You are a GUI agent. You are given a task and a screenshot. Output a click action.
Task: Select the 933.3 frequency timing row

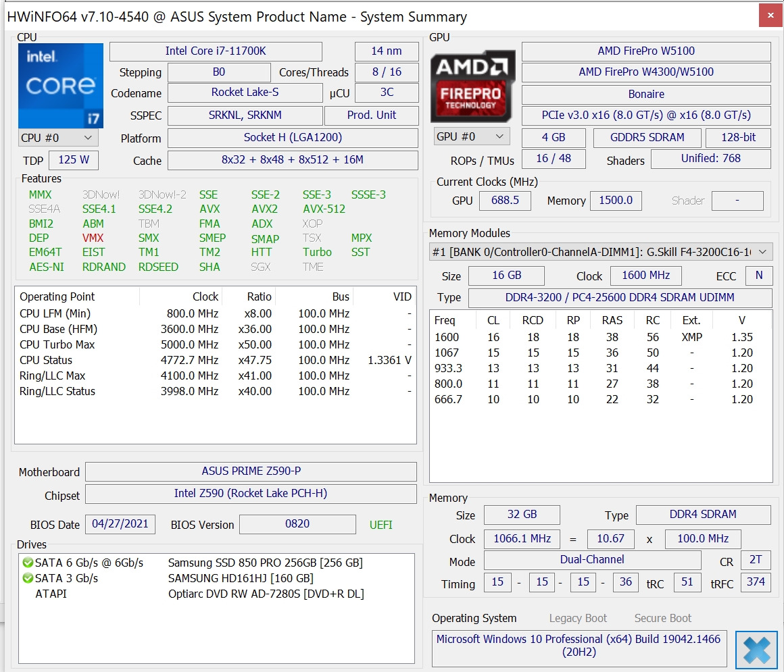click(x=600, y=368)
